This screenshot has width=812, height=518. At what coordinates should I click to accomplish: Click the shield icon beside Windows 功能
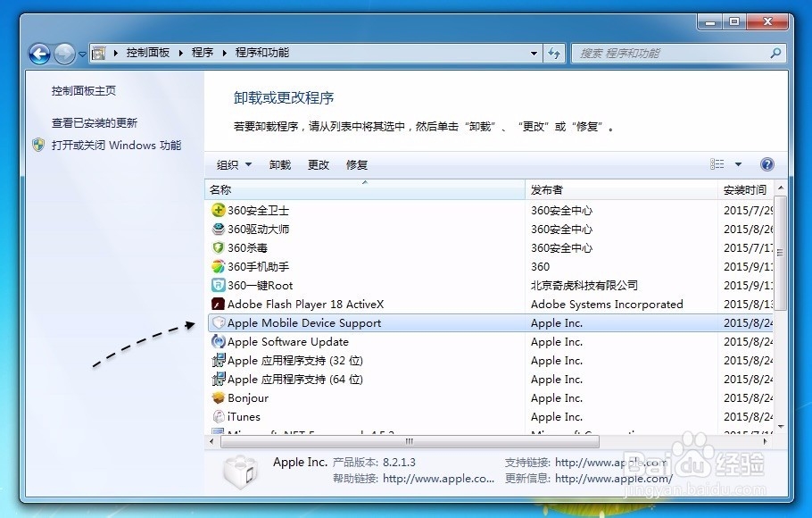[x=38, y=145]
